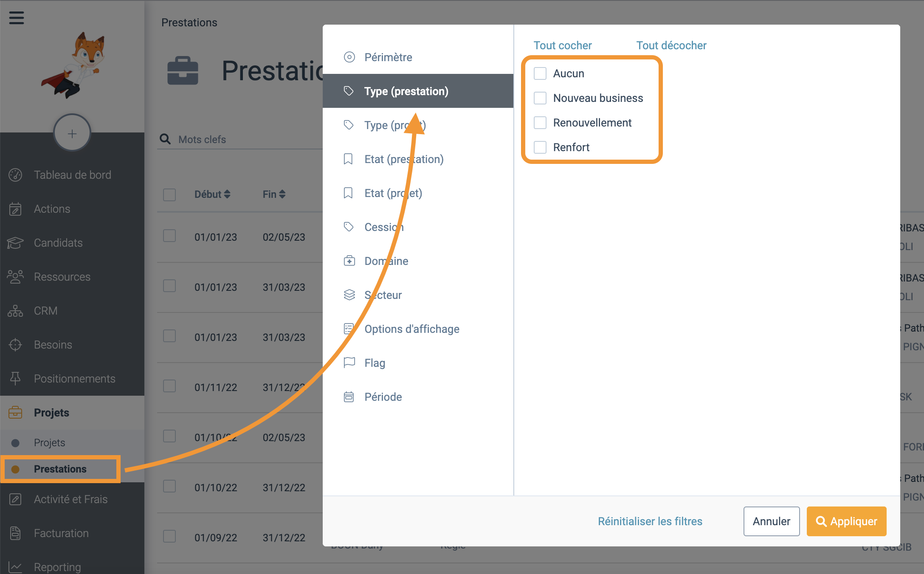The image size is (924, 574).
Task: Sort the table by Fin column
Action: coord(274,194)
